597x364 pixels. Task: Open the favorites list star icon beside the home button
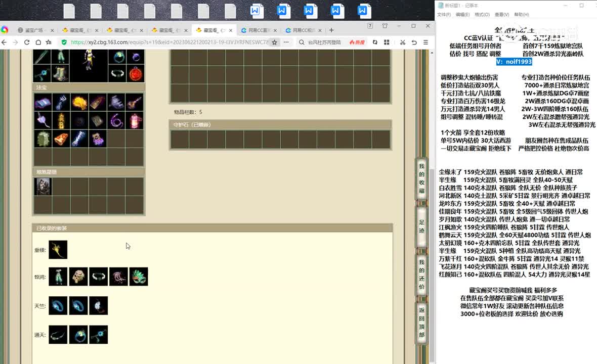(49, 42)
